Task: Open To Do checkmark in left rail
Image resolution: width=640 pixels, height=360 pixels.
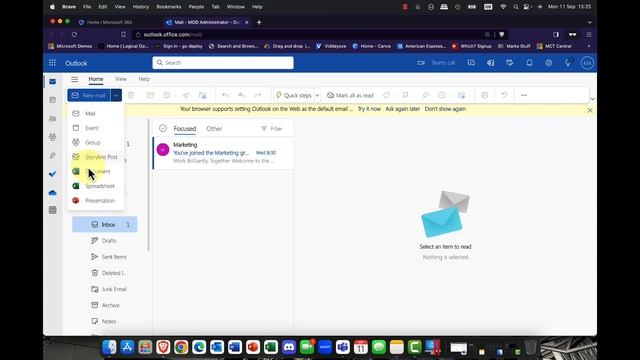Action: tap(53, 174)
